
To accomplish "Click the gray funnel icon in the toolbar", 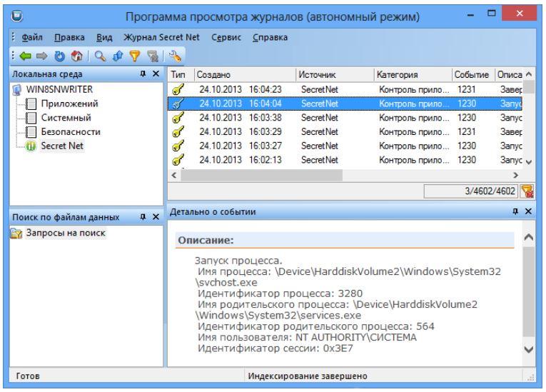I will coord(153,56).
